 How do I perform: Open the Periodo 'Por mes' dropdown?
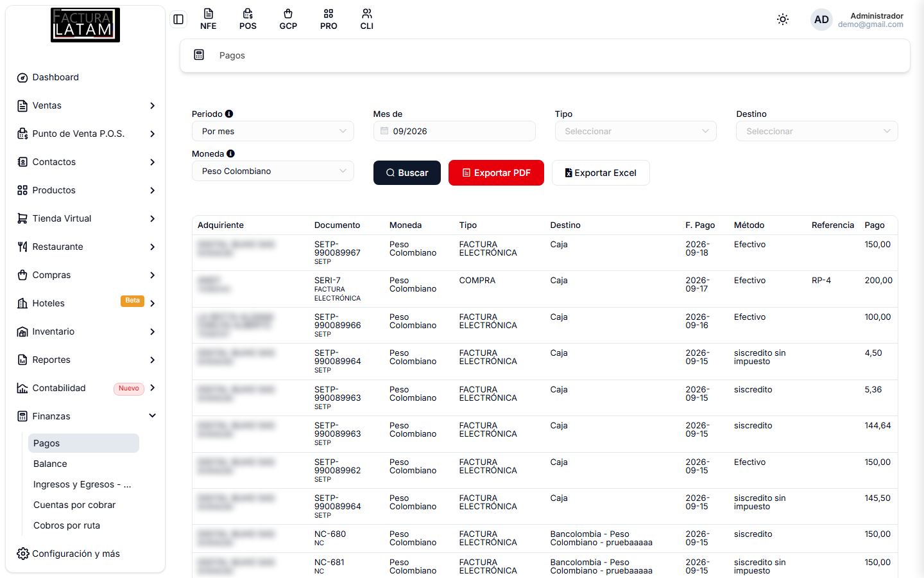273,131
